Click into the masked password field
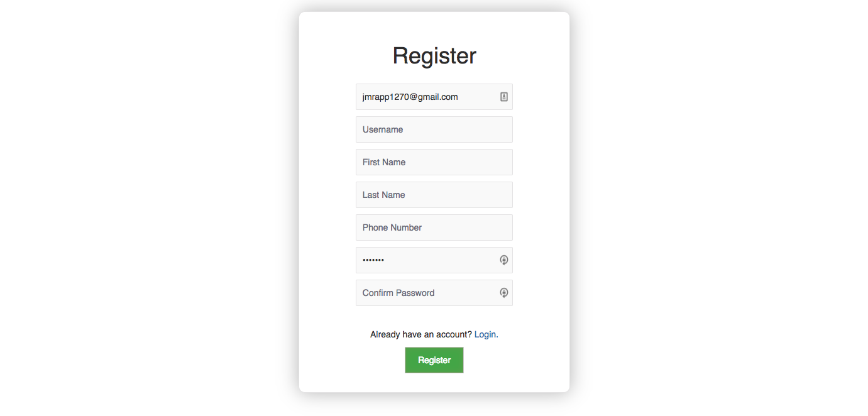This screenshot has height=416, width=868. click(x=434, y=260)
